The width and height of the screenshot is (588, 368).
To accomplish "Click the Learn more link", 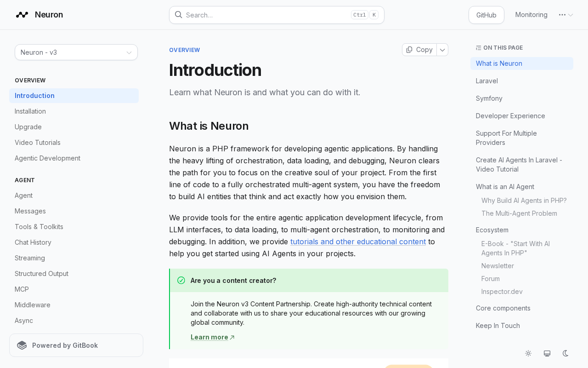I will pos(209,337).
